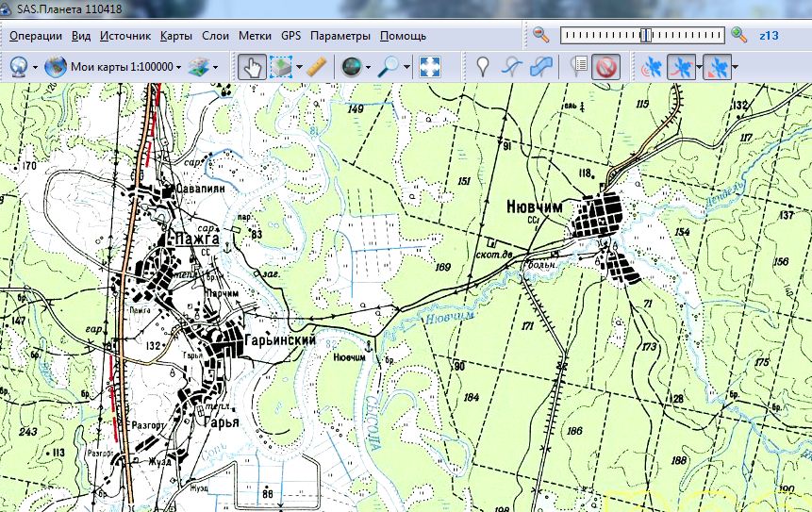
Task: Click the add polygon tool icon
Action: click(540, 67)
